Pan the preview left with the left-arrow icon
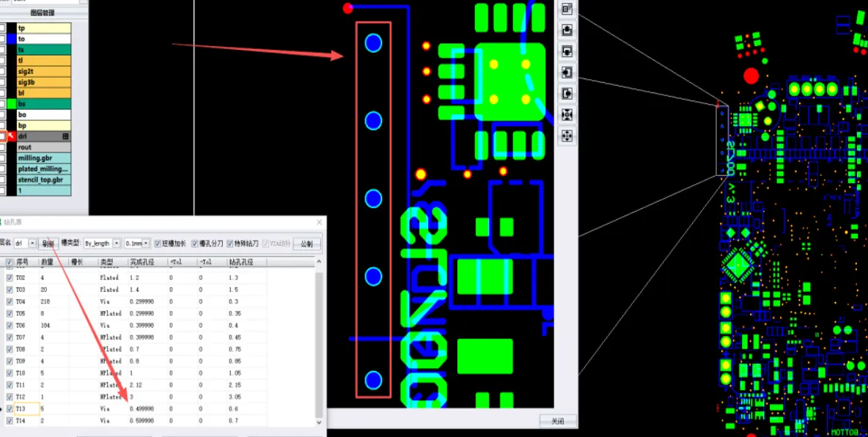Image resolution: width=868 pixels, height=437 pixels. (567, 72)
